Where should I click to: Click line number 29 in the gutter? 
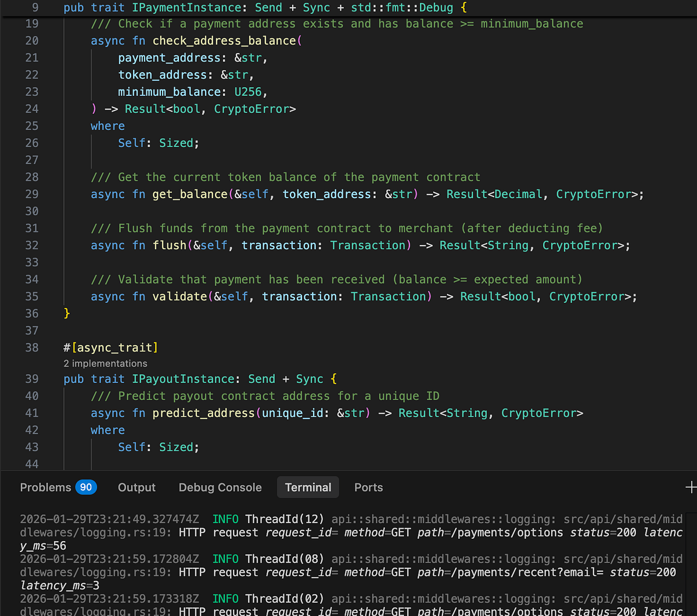point(32,194)
